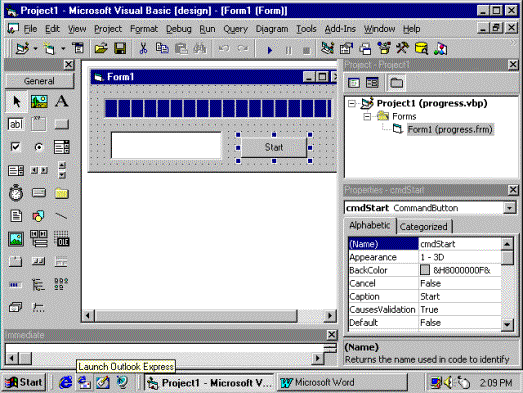The height and width of the screenshot is (393, 523).
Task: Open the Menu Editor toolbar icon
Action: click(78, 49)
